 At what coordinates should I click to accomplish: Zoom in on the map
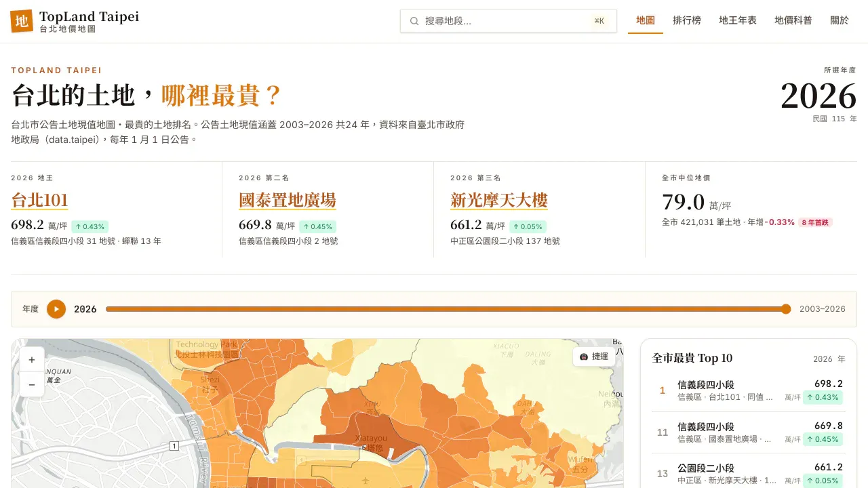tap(32, 361)
